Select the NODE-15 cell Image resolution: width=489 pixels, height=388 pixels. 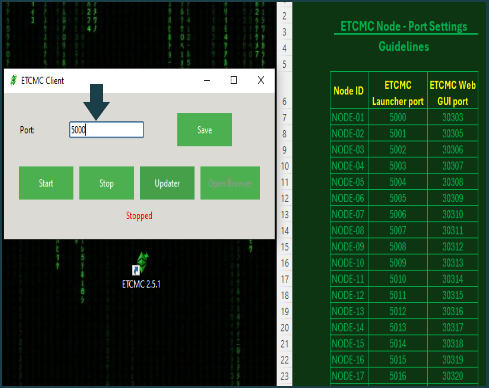coord(349,344)
